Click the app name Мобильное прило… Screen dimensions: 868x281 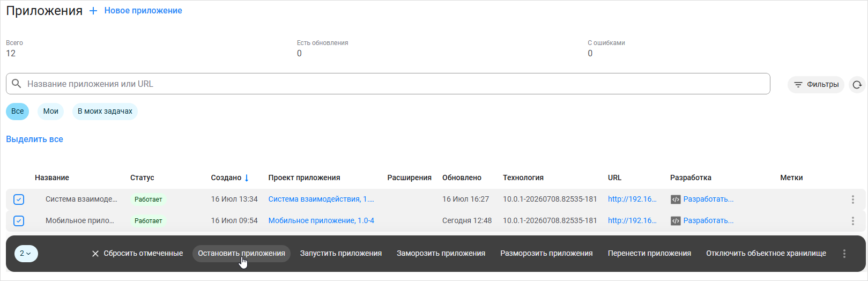click(x=80, y=221)
